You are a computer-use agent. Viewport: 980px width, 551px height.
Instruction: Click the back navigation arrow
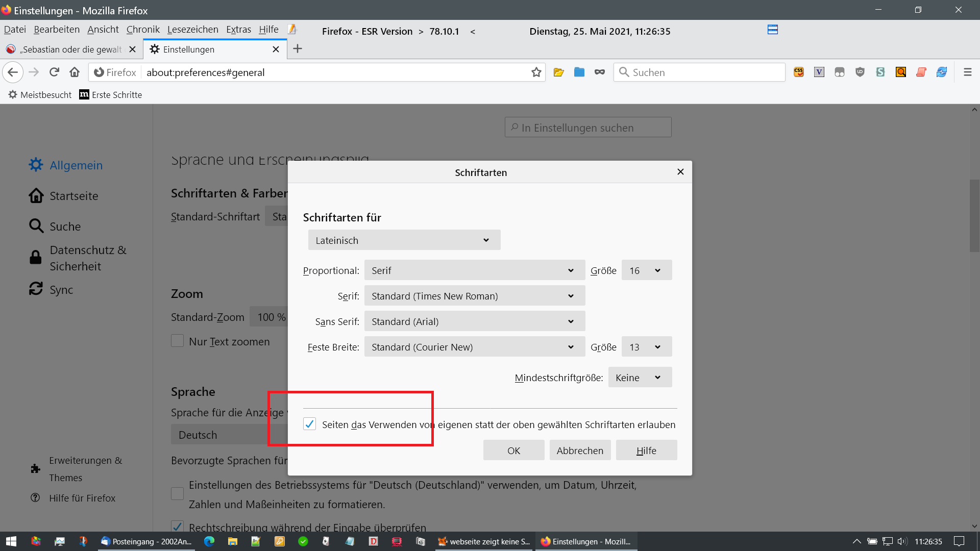[x=13, y=72]
